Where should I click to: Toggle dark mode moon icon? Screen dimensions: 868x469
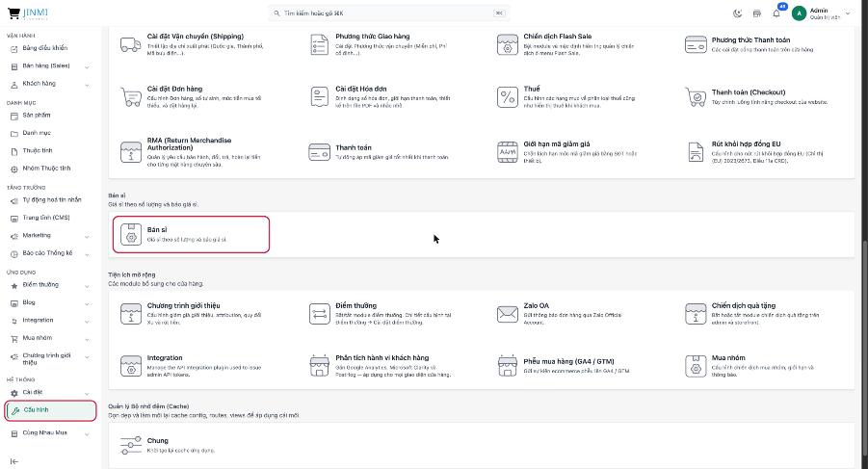pyautogui.click(x=737, y=13)
